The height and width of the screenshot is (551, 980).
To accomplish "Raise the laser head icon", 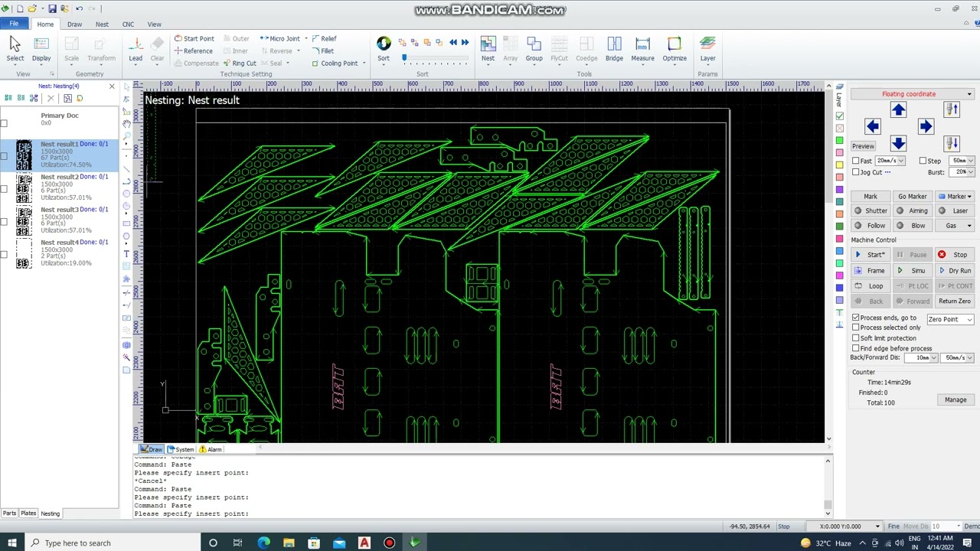I will [952, 110].
